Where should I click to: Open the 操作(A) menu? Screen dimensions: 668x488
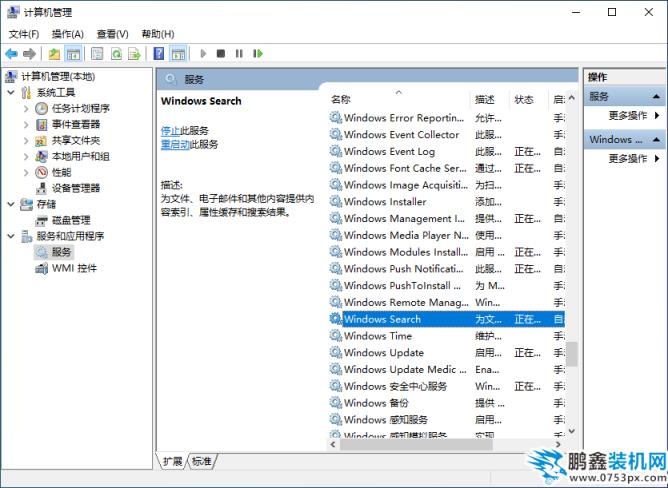pos(68,34)
